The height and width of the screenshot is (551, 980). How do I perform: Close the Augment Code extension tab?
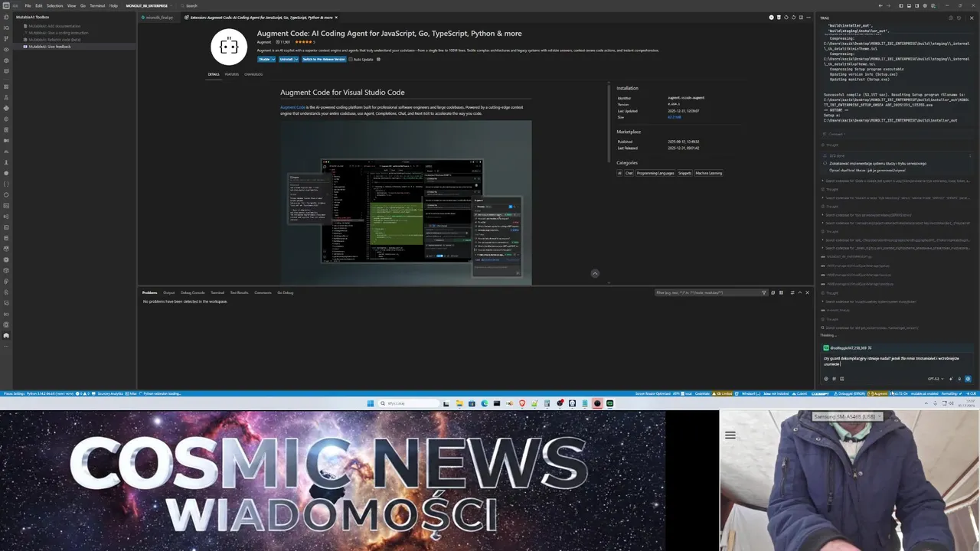pos(336,17)
